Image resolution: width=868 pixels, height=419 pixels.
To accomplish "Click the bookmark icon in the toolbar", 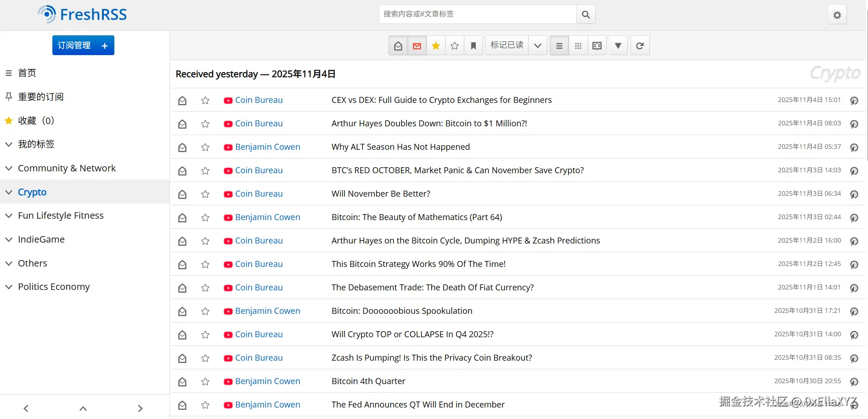I will (x=473, y=45).
